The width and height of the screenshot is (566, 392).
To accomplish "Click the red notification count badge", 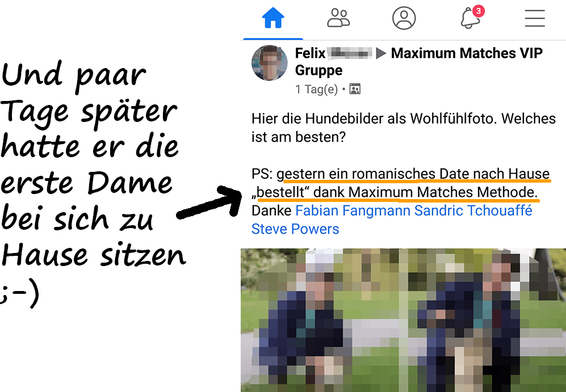I will coord(479,11).
